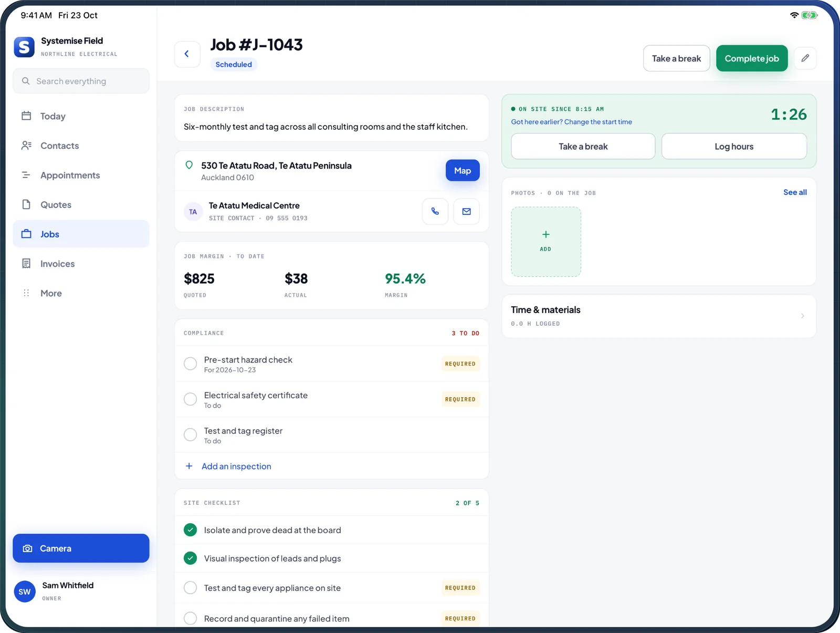The height and width of the screenshot is (633, 840).
Task: Open the Quotes section
Action: [x=81, y=204]
